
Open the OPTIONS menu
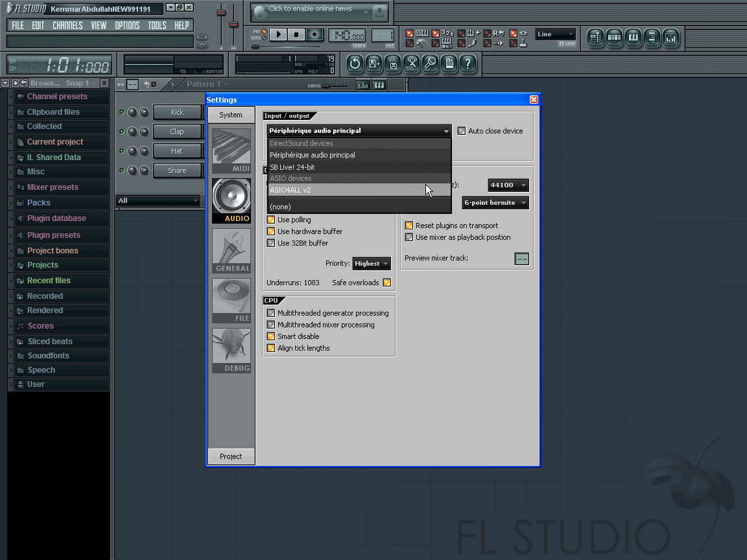127,25
